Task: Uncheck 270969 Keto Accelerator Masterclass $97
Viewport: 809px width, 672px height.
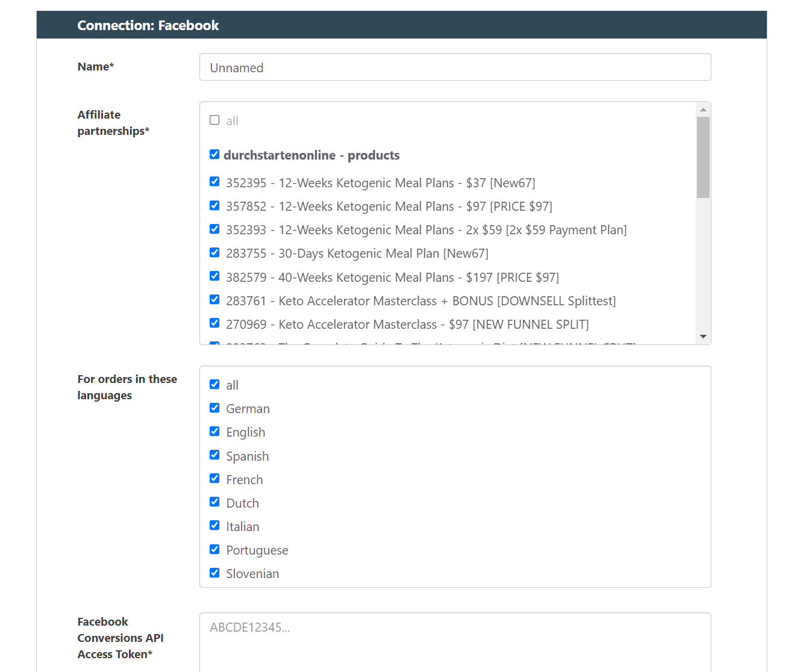Action: pos(214,323)
